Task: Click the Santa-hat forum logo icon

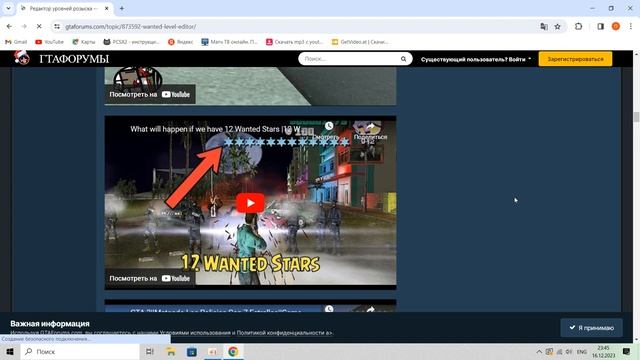Action: [x=21, y=58]
